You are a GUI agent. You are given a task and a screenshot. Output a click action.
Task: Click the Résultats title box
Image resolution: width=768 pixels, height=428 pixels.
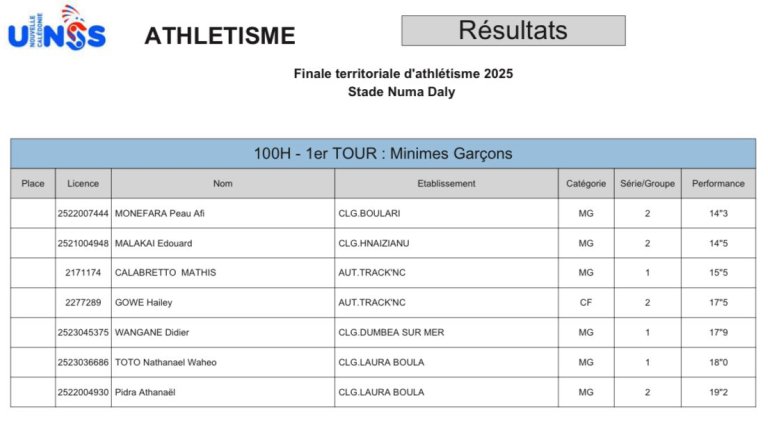[x=513, y=31]
